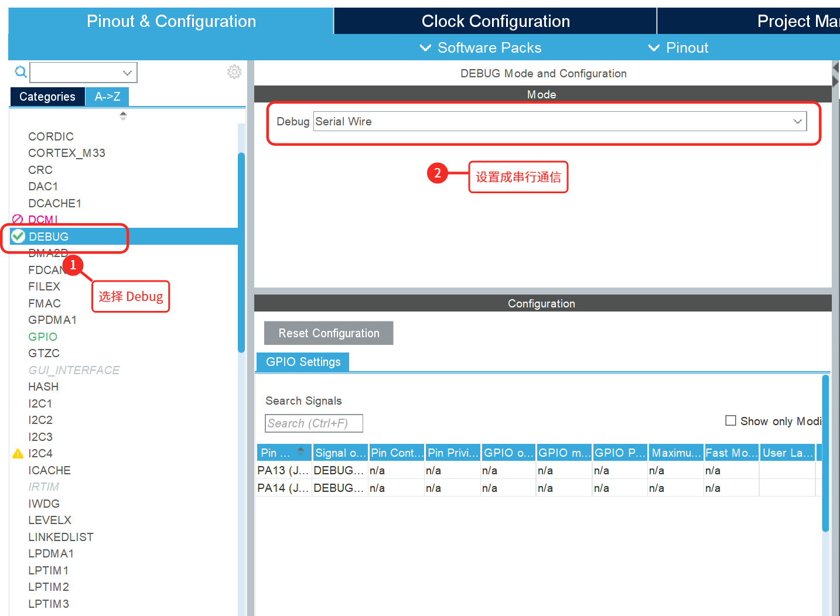Click the GPIO mode column header

point(564,453)
